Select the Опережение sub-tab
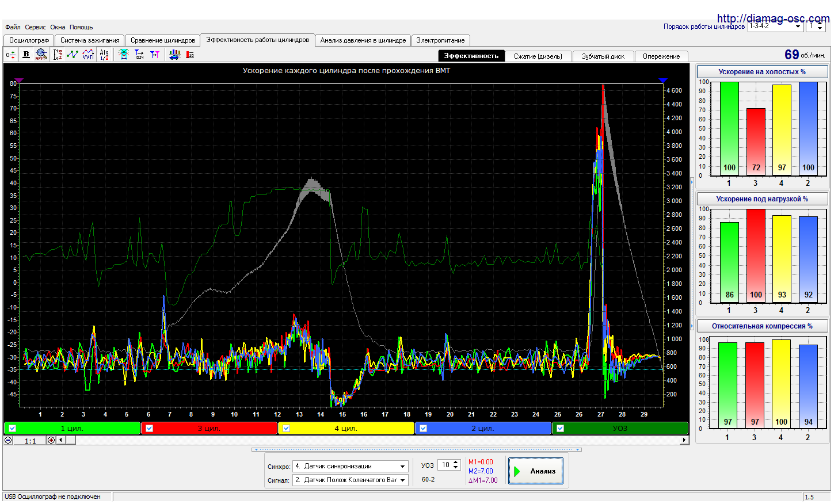The width and height of the screenshot is (838, 504). coord(661,56)
